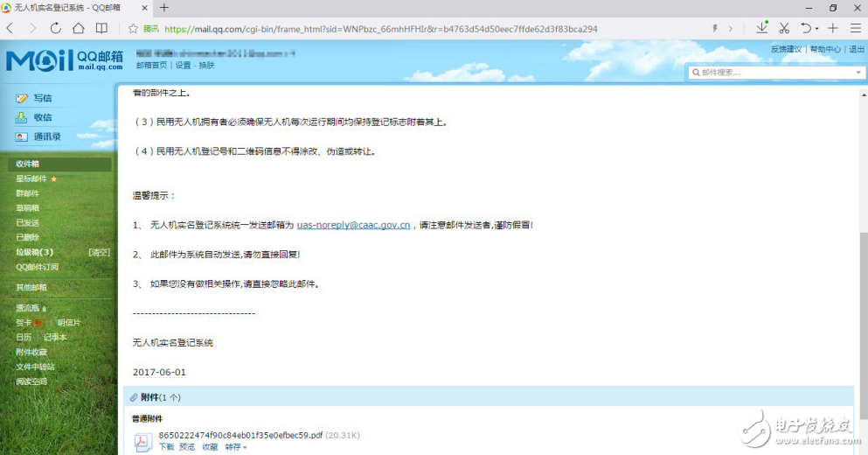Expand the 转存 dropdown under attachment

click(245, 448)
